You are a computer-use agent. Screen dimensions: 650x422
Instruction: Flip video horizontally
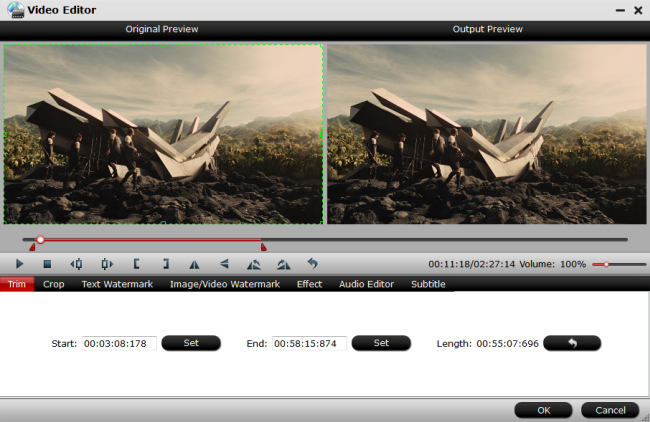point(194,264)
